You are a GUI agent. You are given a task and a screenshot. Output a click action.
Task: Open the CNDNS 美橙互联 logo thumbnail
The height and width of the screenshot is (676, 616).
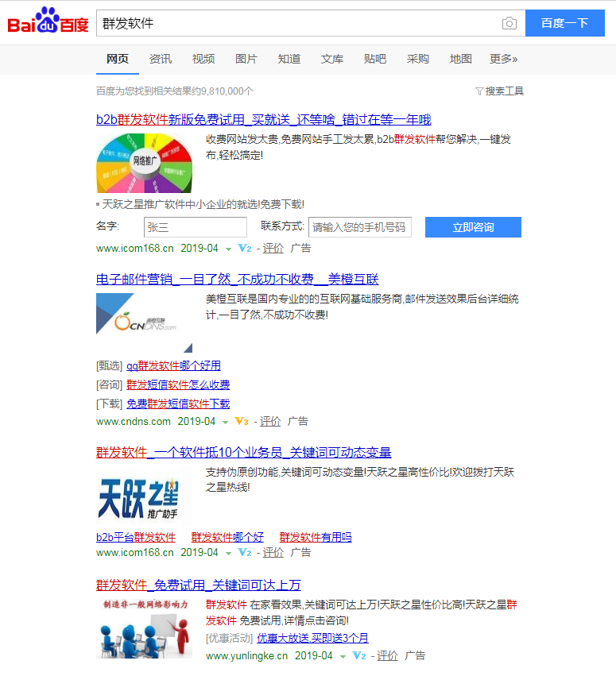pyautogui.click(x=144, y=323)
